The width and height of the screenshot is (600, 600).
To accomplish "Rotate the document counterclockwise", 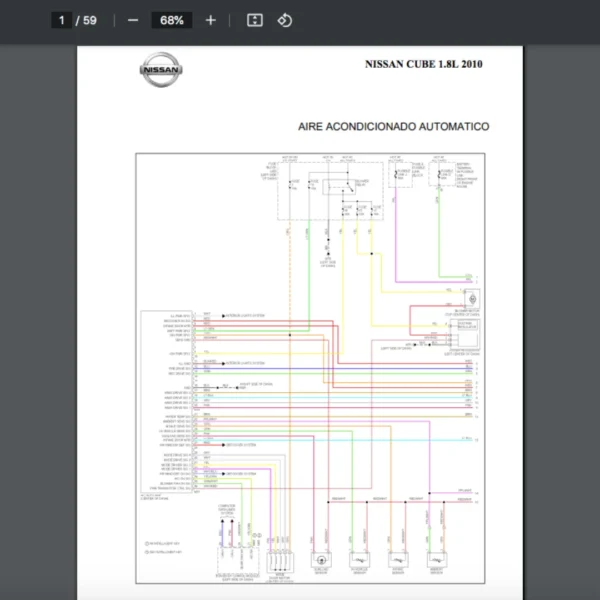I will tap(285, 20).
